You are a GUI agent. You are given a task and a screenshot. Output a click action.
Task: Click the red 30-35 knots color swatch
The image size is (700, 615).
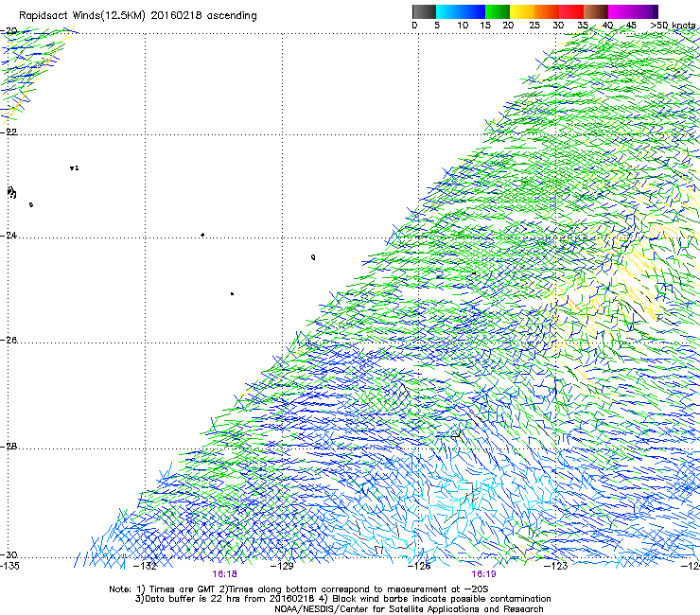coord(571,11)
